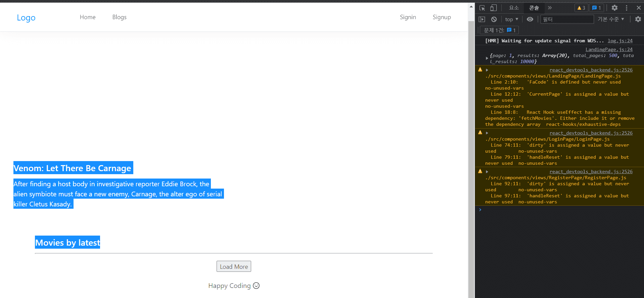Toggle the console sidebar icon
Screen dimensions: 644x298
coord(482,19)
